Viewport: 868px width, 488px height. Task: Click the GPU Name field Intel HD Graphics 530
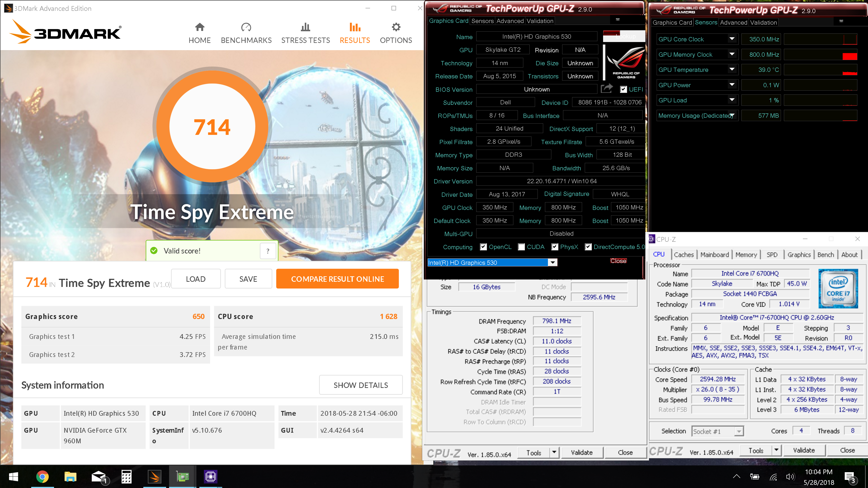[x=536, y=36]
